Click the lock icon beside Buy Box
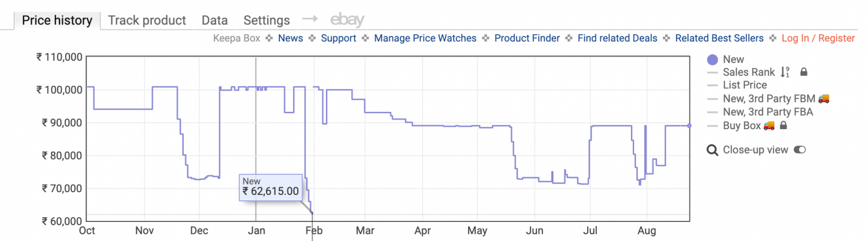 point(783,125)
